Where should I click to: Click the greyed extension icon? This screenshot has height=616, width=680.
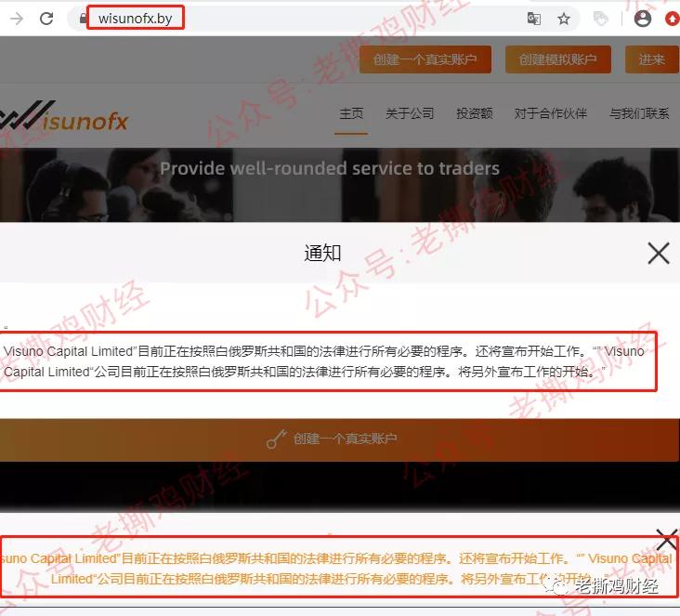tap(600, 19)
